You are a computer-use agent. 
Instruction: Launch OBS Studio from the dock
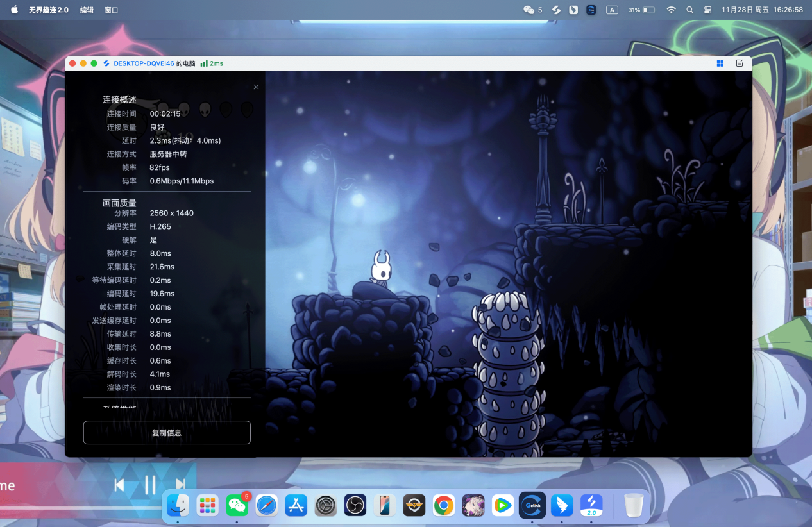pyautogui.click(x=355, y=506)
